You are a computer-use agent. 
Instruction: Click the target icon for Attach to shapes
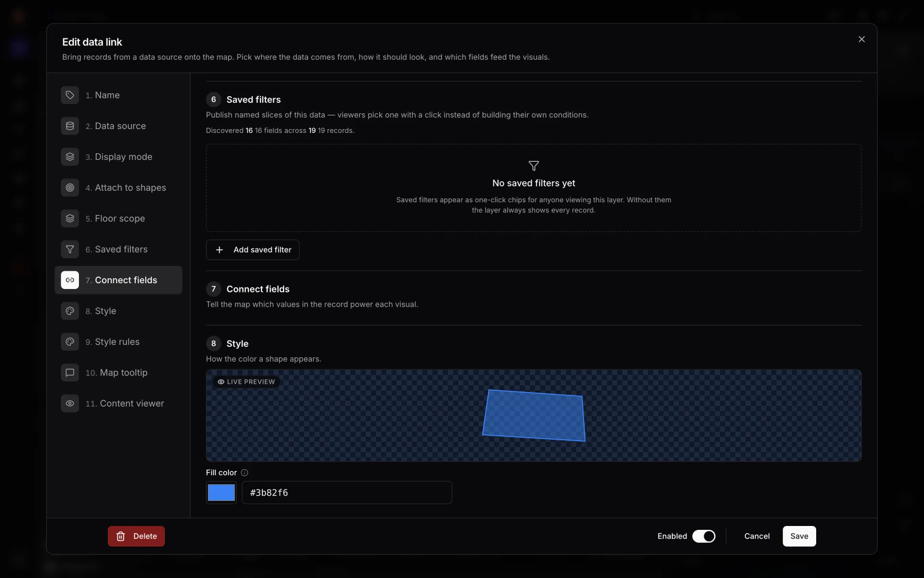[70, 187]
